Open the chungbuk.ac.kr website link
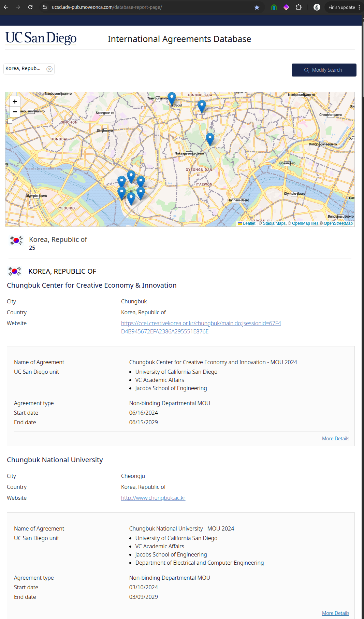 pos(153,498)
